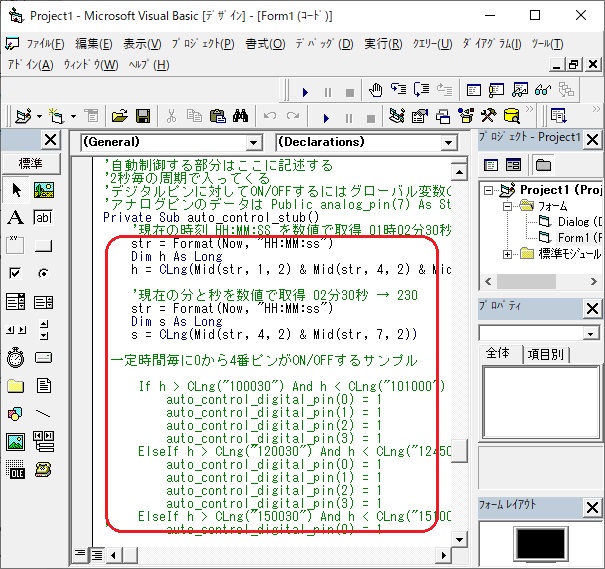Click the code window scroll-down arrow
Screen dimensions: 605x569
459,539
